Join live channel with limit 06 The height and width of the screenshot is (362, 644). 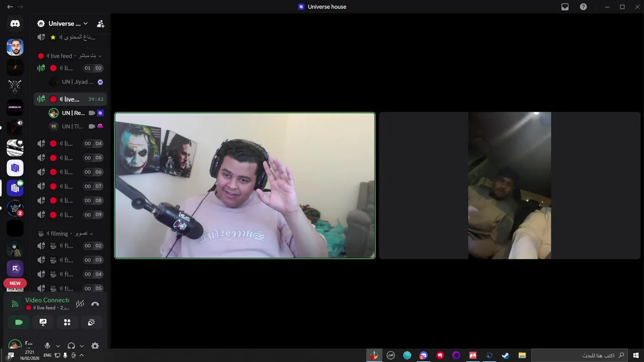point(70,172)
